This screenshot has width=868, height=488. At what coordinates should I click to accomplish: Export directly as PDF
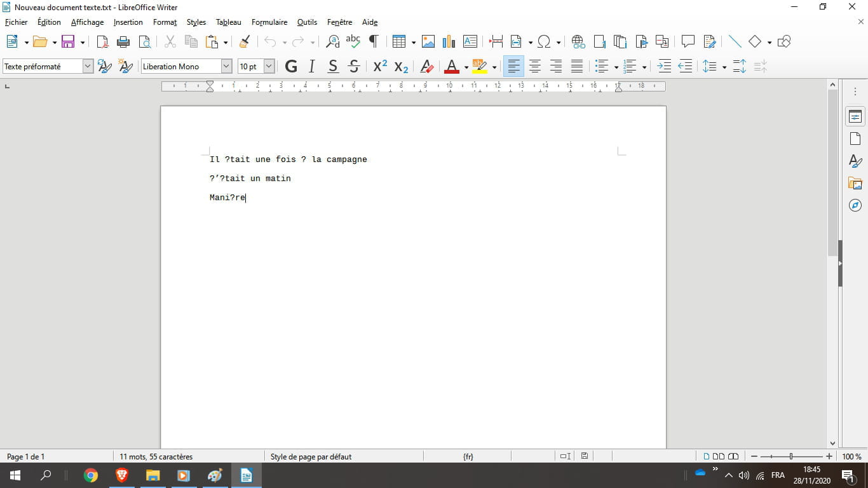pos(102,42)
